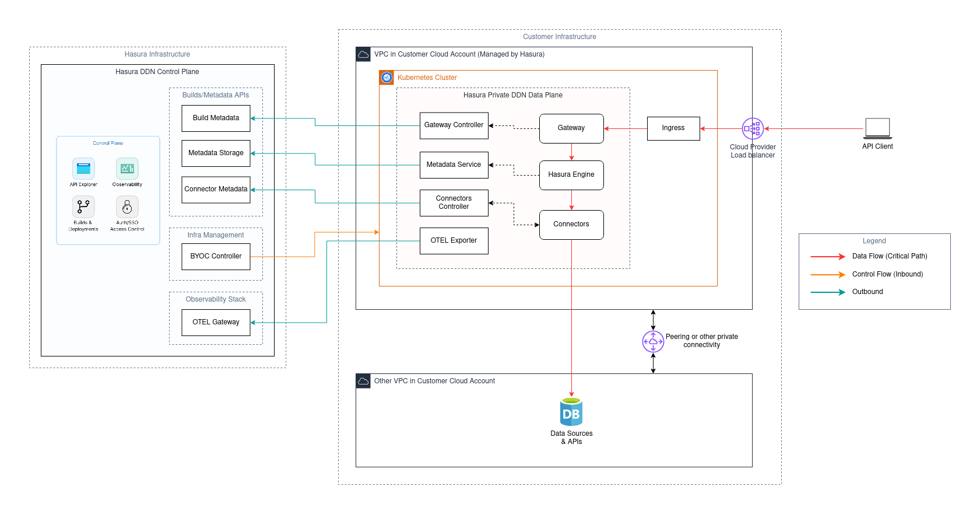This screenshot has width=980, height=514.
Task: Click the Cloud Provider Load balancer caption
Action: click(753, 151)
